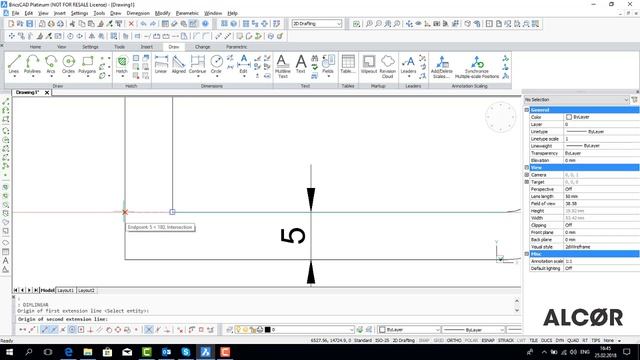Switch to the Layout1 tab

coord(65,290)
